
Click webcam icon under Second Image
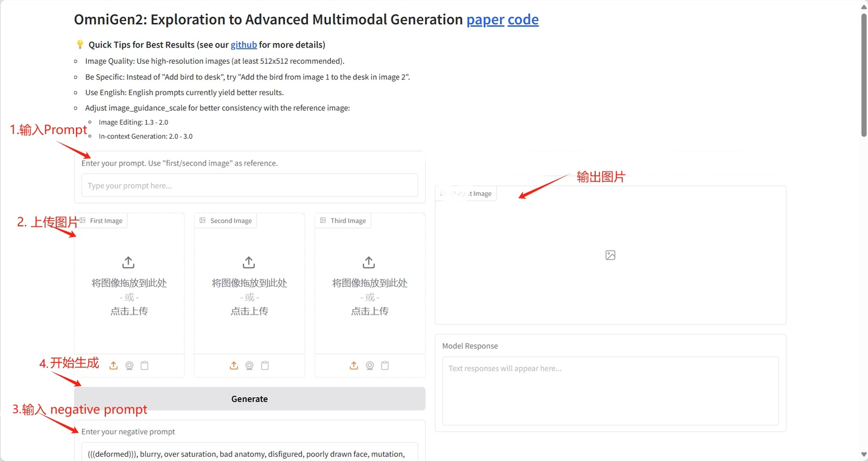(x=250, y=366)
